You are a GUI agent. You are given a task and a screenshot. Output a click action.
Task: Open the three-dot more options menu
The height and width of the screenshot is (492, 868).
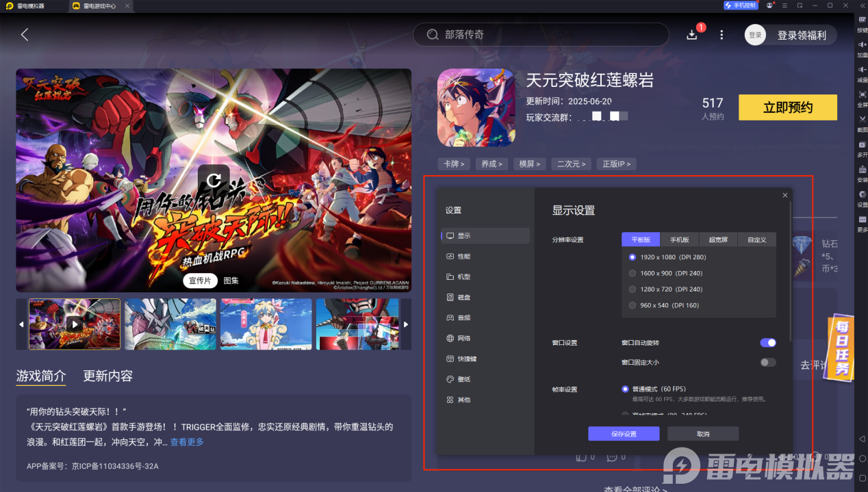(722, 35)
